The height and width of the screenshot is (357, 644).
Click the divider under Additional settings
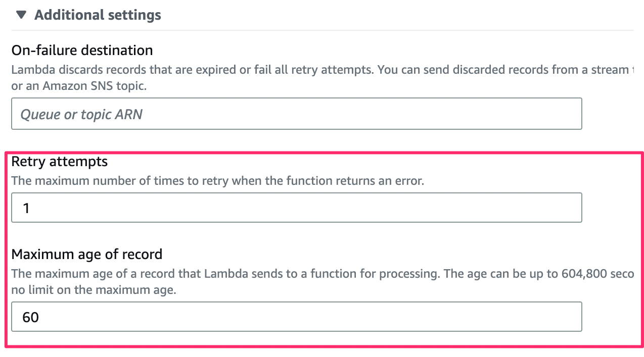(x=322, y=29)
